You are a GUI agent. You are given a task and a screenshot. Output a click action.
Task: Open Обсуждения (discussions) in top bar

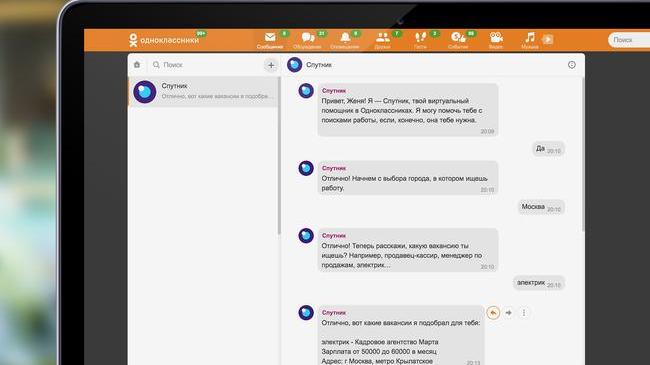coord(307,40)
